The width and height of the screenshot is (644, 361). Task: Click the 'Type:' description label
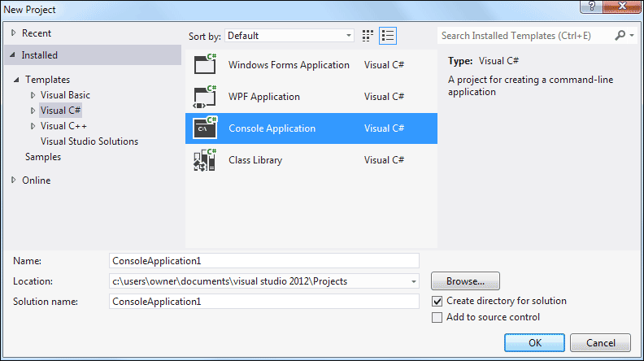[x=460, y=61]
